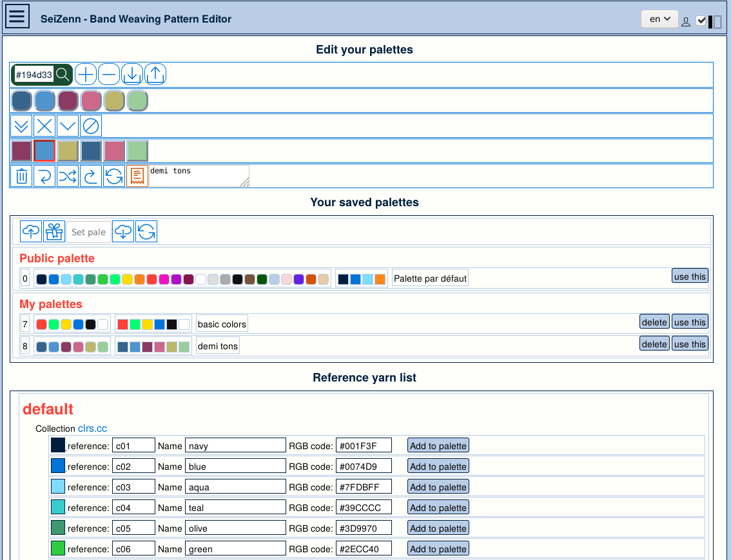This screenshot has width=731, height=560.
Task: Toggle the checkbox in the top right header
Action: [x=701, y=20]
